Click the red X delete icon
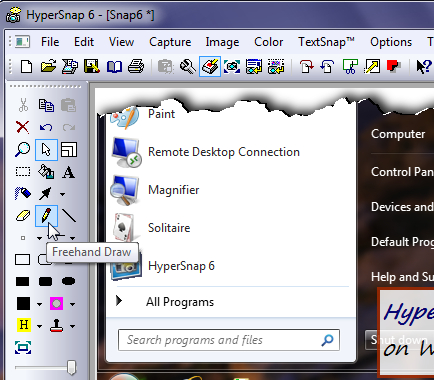The image size is (434, 380). point(23,127)
